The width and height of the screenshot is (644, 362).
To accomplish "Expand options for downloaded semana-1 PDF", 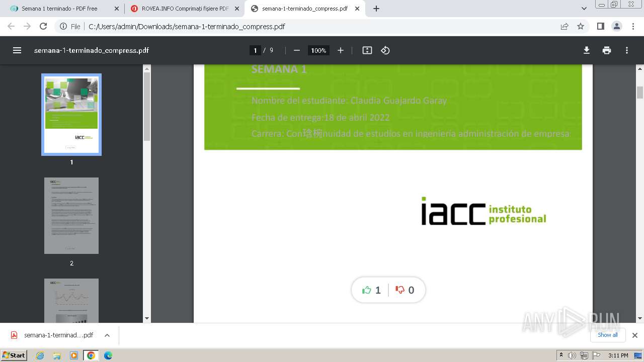I will pos(107,335).
